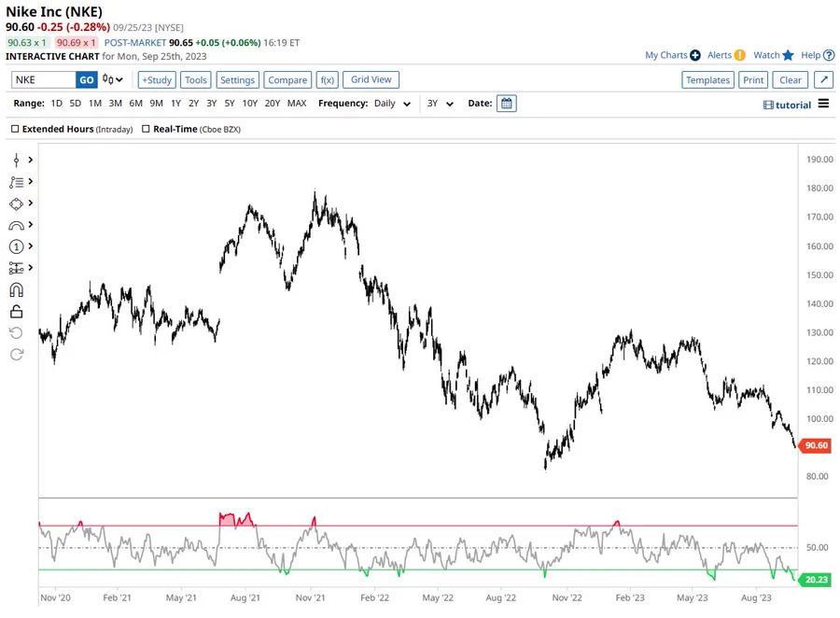Open the hamburger menu next to tutorial
The image size is (840, 618).
click(823, 104)
